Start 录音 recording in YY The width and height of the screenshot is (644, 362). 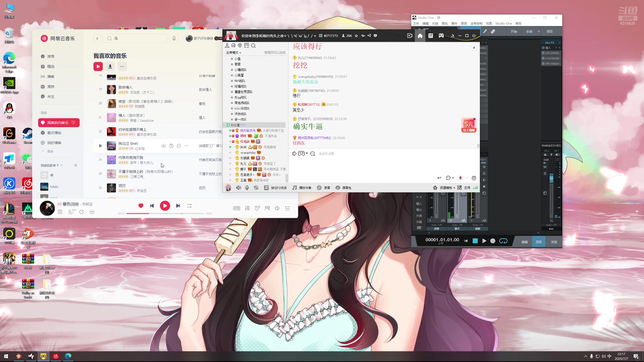(x=324, y=188)
